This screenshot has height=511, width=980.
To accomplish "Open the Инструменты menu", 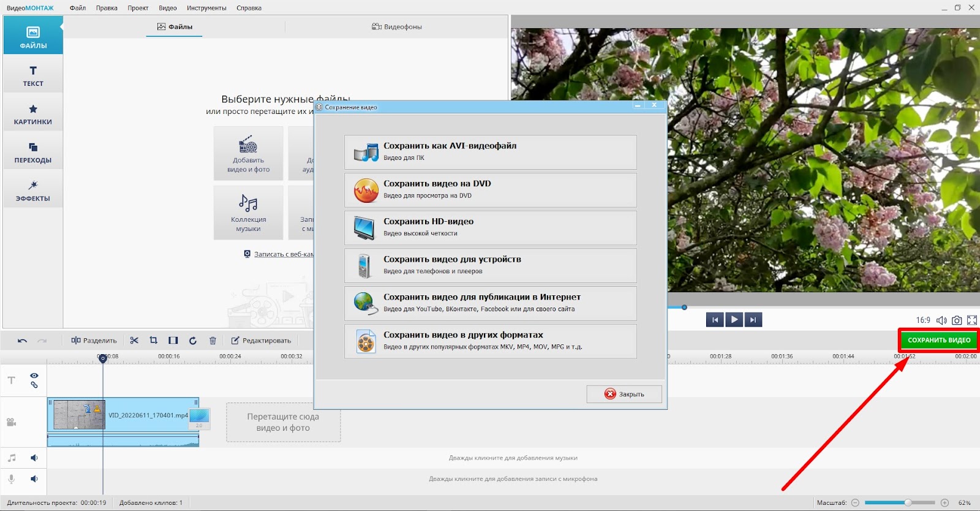I will pyautogui.click(x=206, y=8).
